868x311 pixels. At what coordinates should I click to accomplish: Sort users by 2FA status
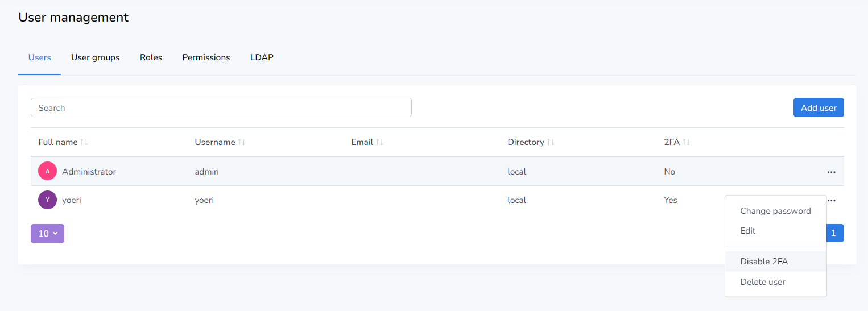point(686,142)
